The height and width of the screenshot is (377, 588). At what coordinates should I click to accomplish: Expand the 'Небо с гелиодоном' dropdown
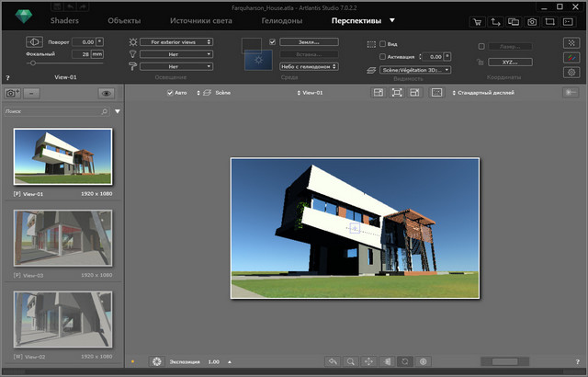click(x=310, y=66)
